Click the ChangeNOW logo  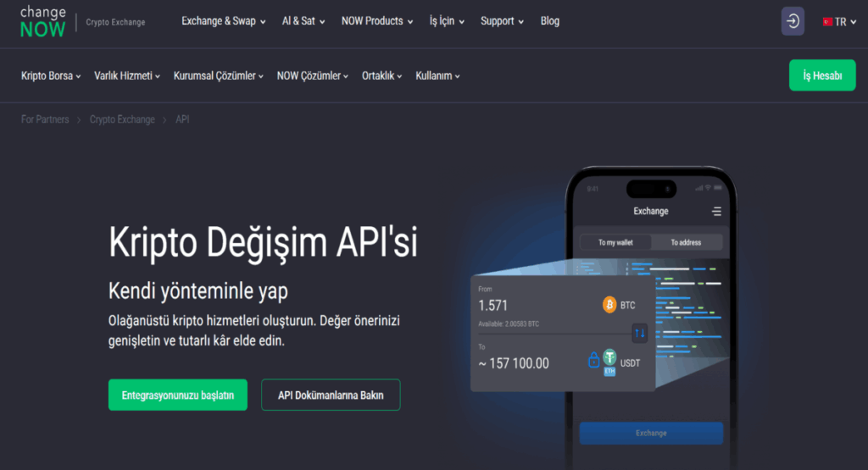42,22
